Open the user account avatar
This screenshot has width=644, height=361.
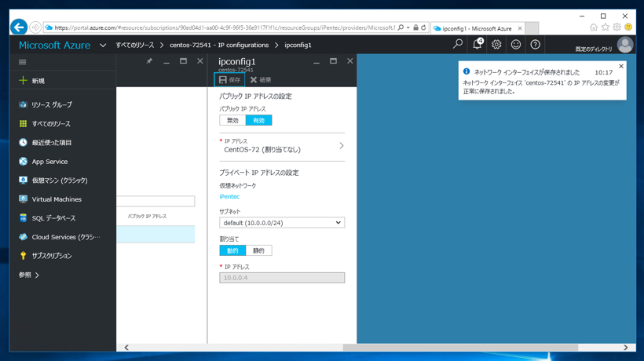pos(625,45)
